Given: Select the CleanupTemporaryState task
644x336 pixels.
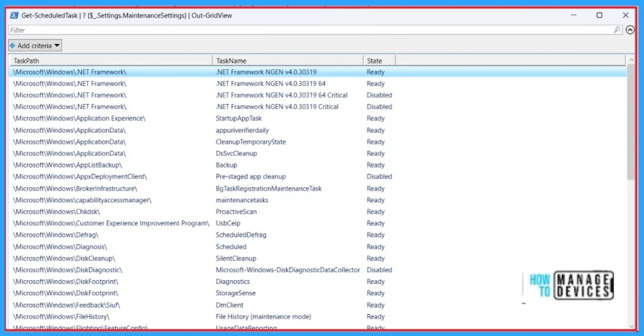Looking at the screenshot, I should point(251,142).
